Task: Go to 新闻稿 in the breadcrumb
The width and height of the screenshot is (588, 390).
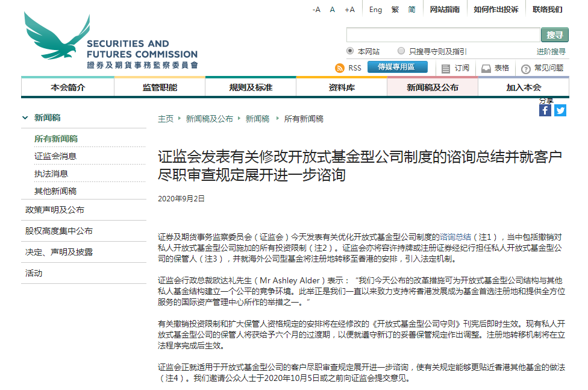Action: 257,119
